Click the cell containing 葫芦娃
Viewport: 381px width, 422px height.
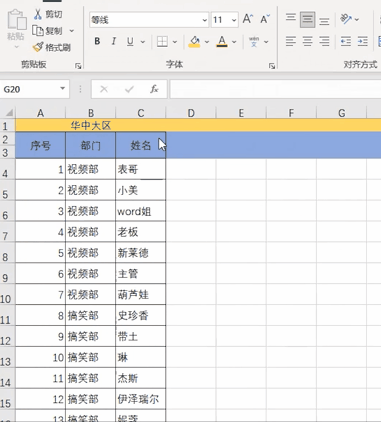[141, 294]
